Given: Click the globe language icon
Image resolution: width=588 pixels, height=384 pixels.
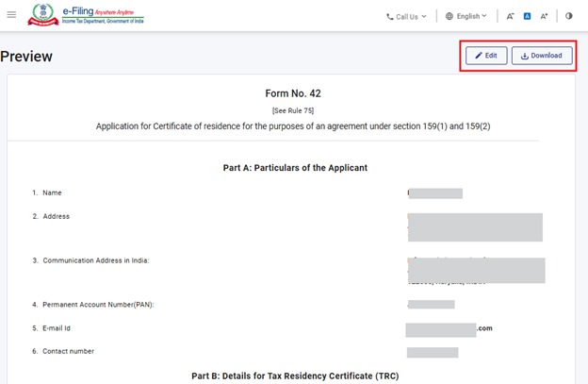Looking at the screenshot, I should coord(449,16).
